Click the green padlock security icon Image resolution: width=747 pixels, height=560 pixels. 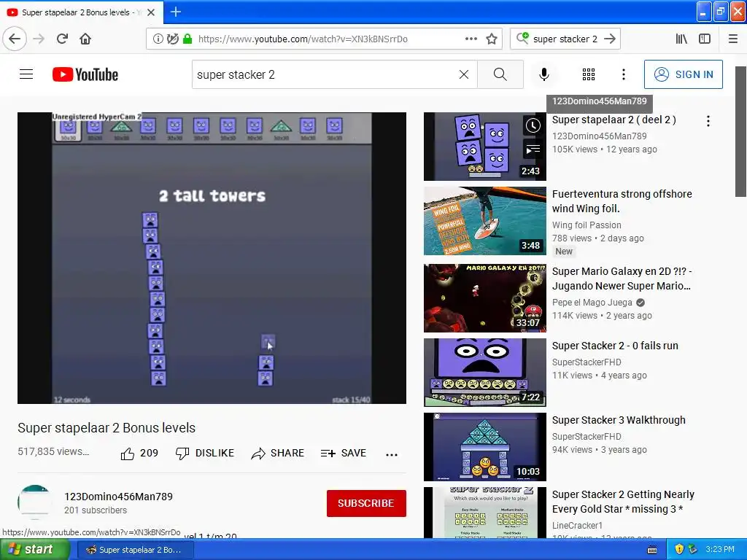[x=187, y=39]
